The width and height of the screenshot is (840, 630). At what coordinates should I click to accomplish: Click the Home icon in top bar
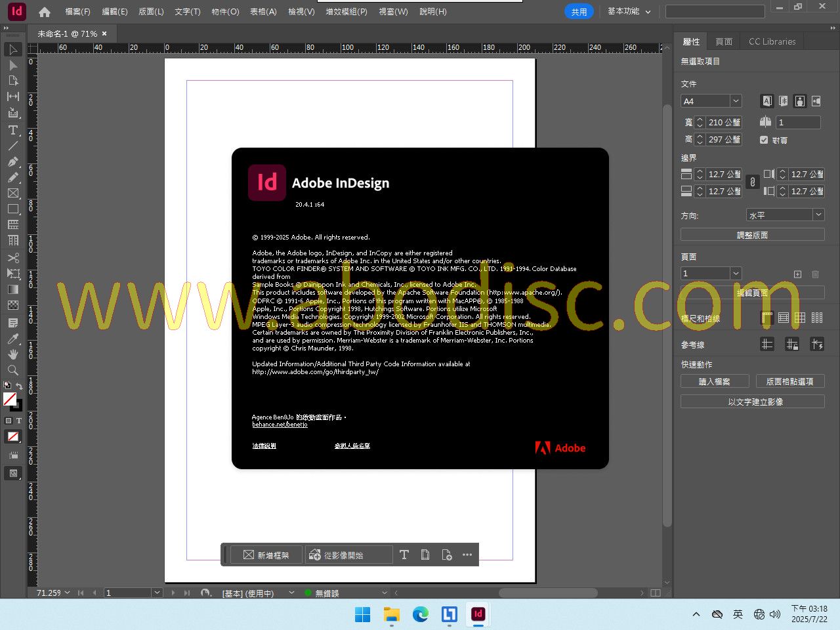pyautogui.click(x=45, y=12)
